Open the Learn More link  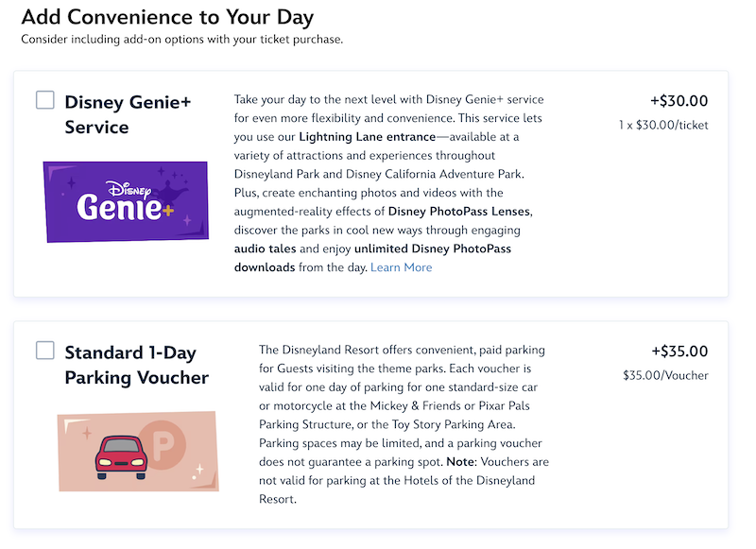(401, 267)
